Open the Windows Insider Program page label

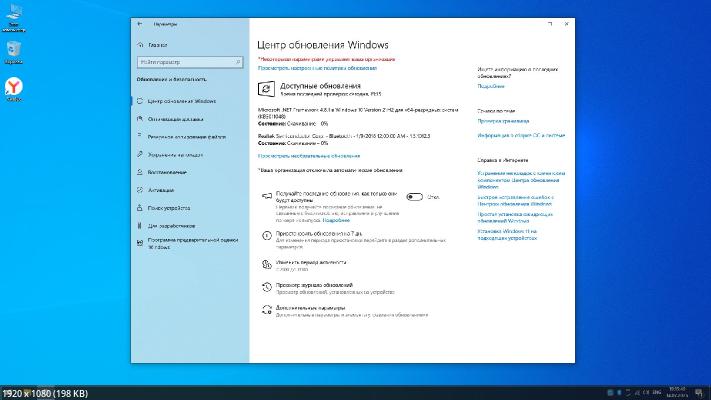[193, 244]
